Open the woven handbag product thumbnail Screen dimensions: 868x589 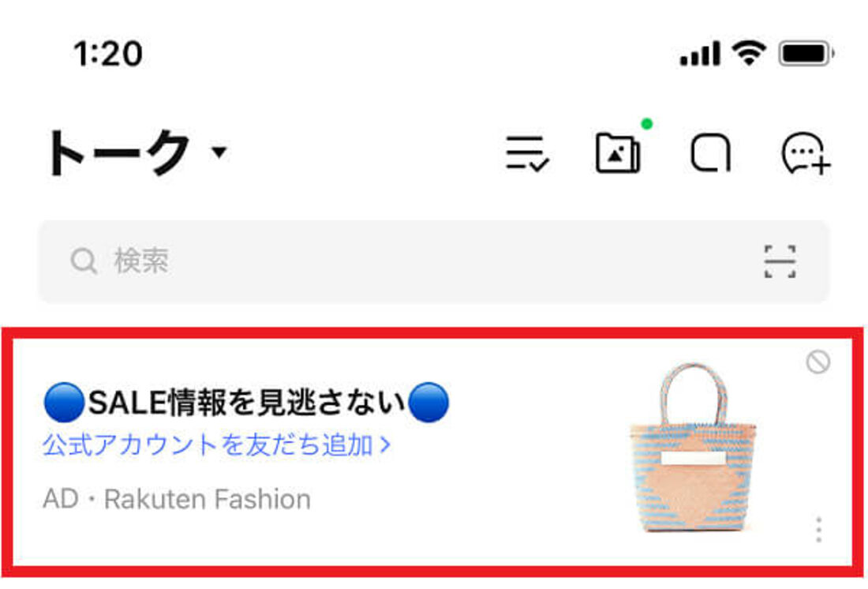tap(693, 448)
